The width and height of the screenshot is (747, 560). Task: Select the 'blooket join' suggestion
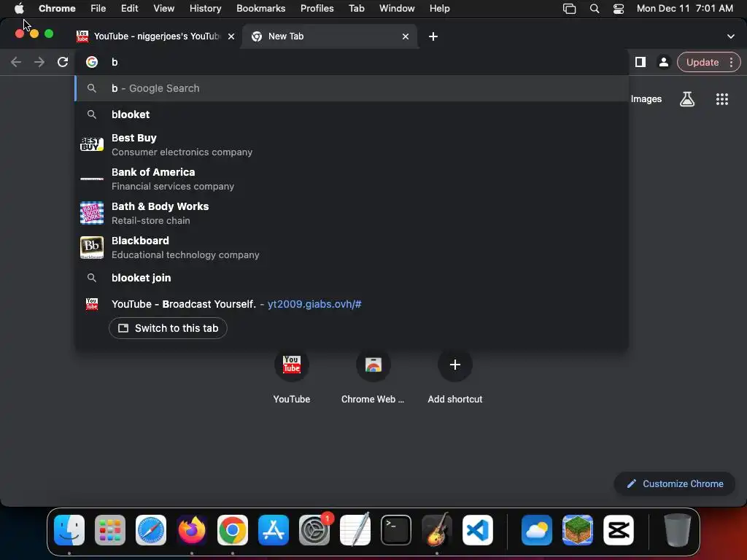(x=352, y=278)
